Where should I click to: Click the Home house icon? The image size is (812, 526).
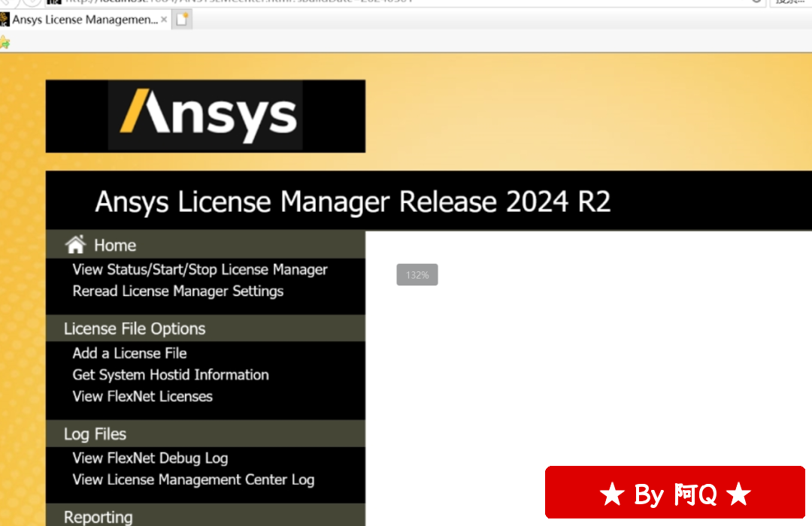[x=75, y=245]
